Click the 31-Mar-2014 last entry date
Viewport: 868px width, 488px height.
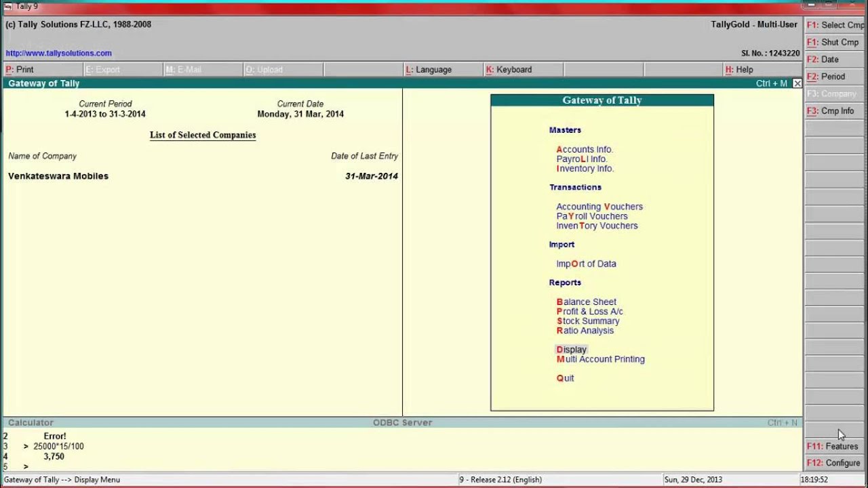(x=372, y=176)
